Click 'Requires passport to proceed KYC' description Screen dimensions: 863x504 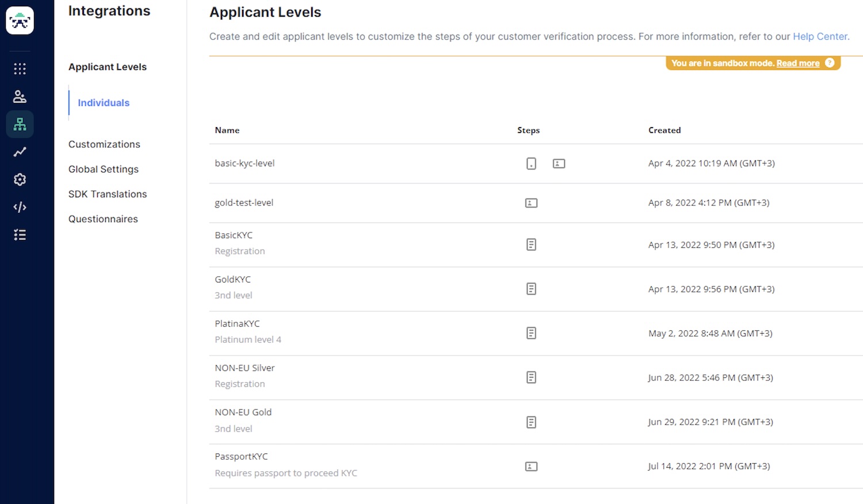click(286, 474)
